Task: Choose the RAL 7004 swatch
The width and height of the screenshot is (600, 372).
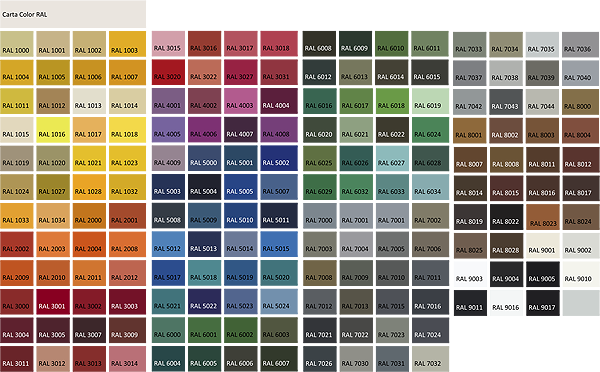Action: coord(355,245)
